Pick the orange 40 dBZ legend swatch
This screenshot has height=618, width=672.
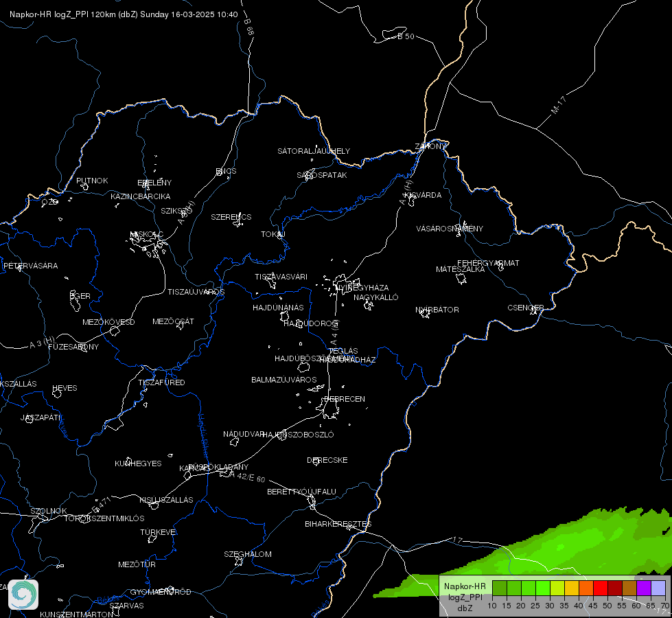point(586,588)
